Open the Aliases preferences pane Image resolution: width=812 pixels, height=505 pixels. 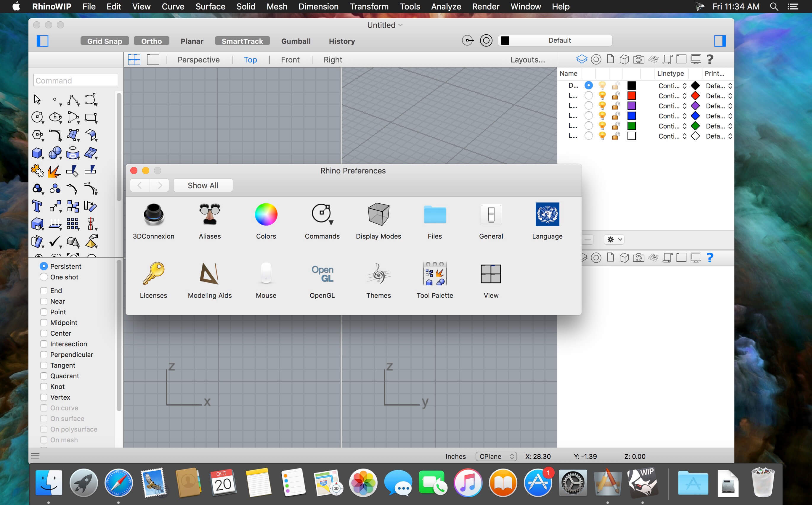(x=210, y=221)
